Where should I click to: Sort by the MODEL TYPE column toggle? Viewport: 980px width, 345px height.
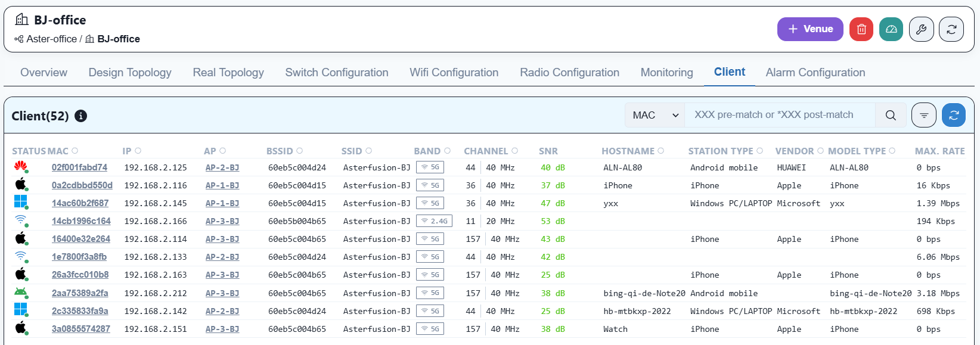(892, 151)
